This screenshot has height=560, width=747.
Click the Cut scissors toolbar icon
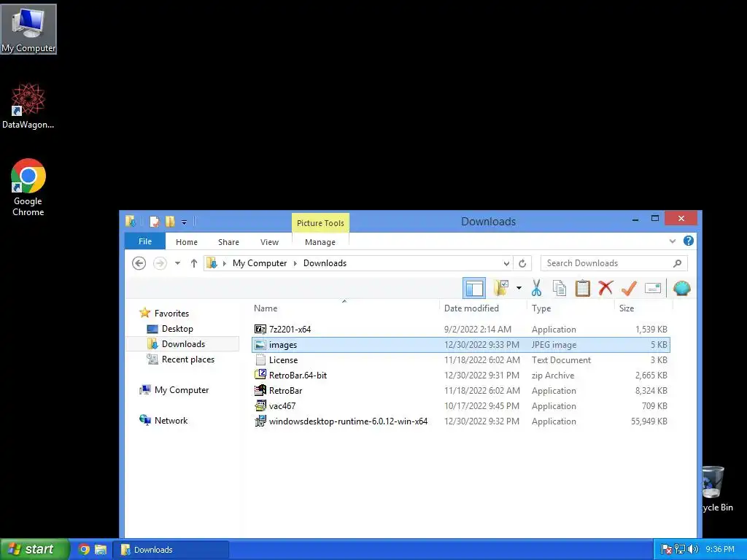(x=536, y=288)
